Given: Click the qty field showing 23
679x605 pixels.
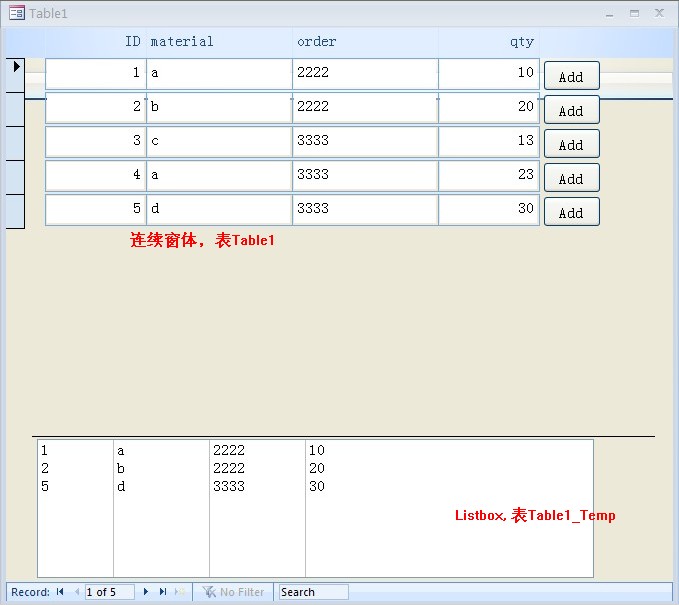Looking at the screenshot, I should 488,176.
